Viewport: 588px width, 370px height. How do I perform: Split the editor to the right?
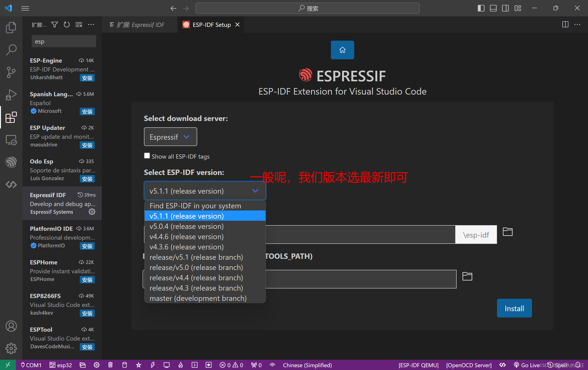pos(565,25)
